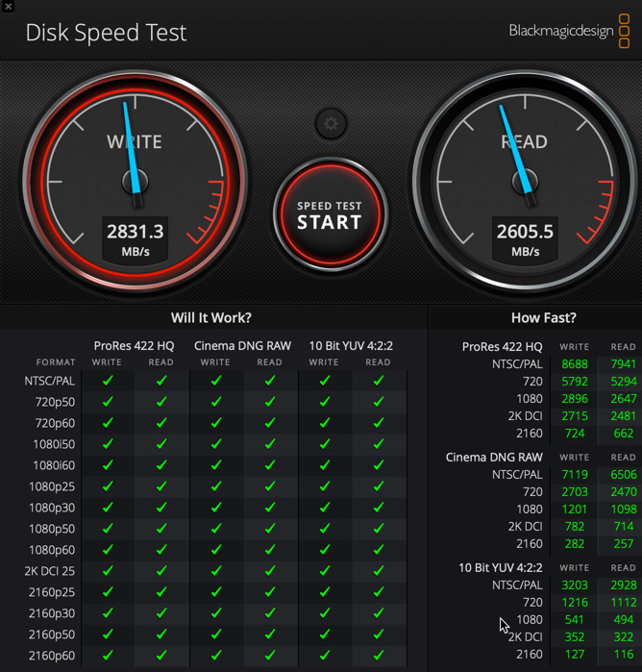Click the ProRes 422 HQ read checkmark for 720p50

161,402
